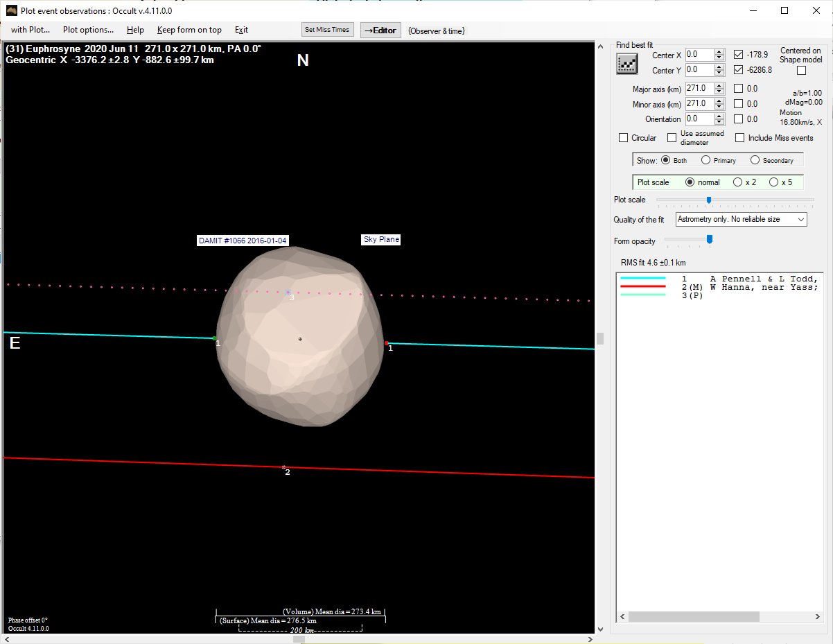
Task: Increase the Minor axis value
Action: pos(720,101)
